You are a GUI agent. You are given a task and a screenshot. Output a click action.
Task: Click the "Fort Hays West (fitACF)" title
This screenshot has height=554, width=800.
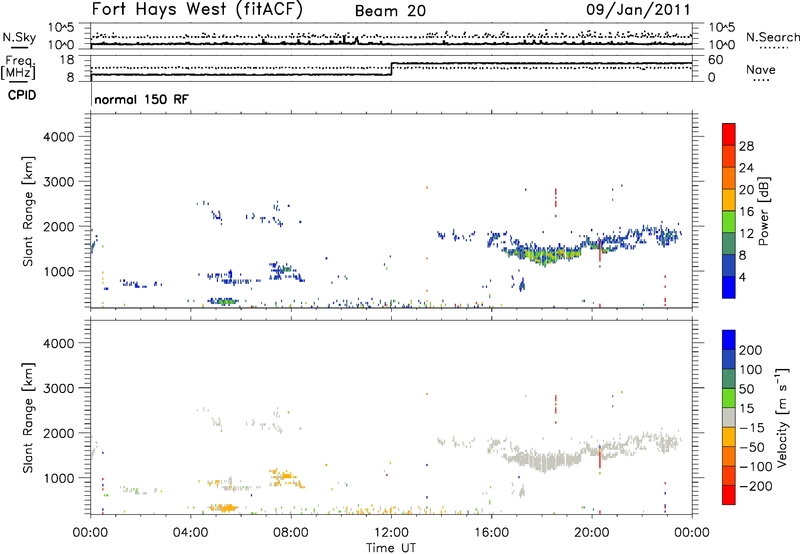[x=197, y=9]
